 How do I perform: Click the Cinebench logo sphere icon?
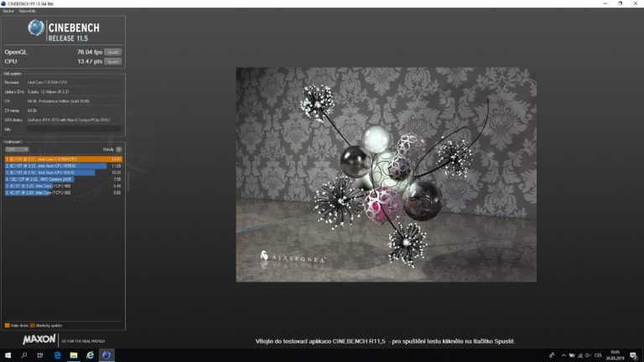pyautogui.click(x=36, y=28)
